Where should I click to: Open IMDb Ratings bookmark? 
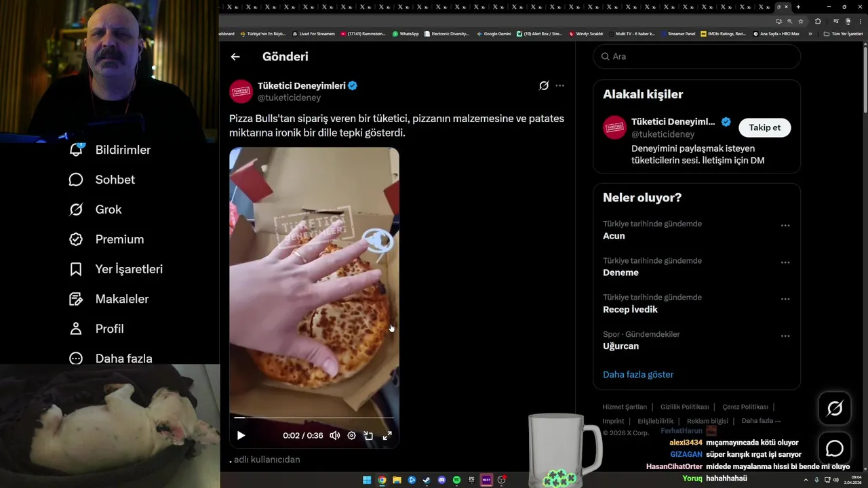723,33
